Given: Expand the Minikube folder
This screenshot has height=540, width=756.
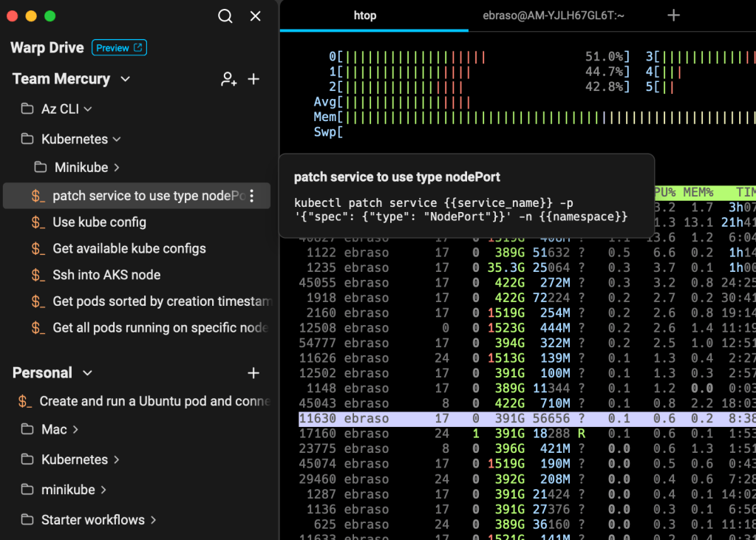Looking at the screenshot, I should [117, 168].
